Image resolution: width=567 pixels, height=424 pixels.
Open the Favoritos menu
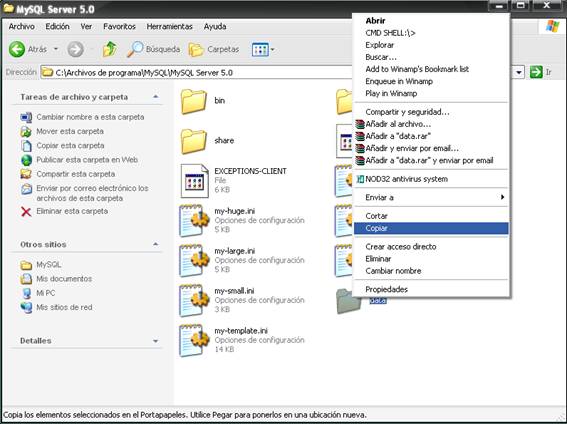tap(119, 26)
